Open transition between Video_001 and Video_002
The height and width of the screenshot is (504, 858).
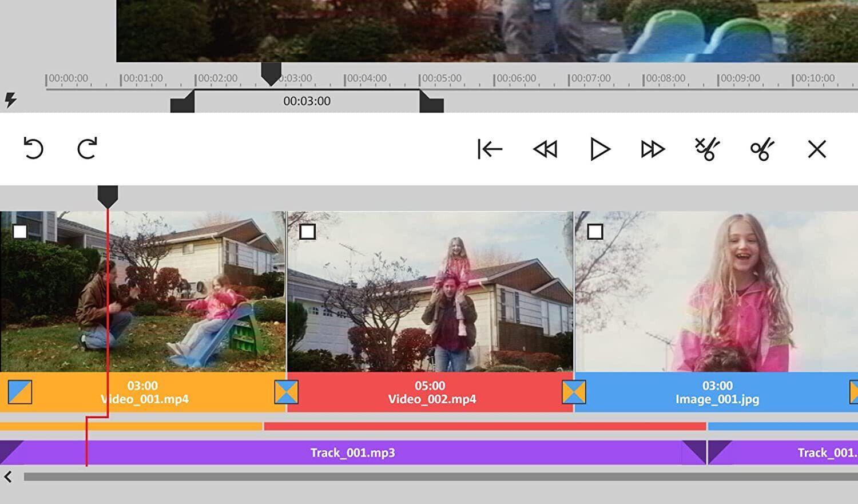click(286, 392)
